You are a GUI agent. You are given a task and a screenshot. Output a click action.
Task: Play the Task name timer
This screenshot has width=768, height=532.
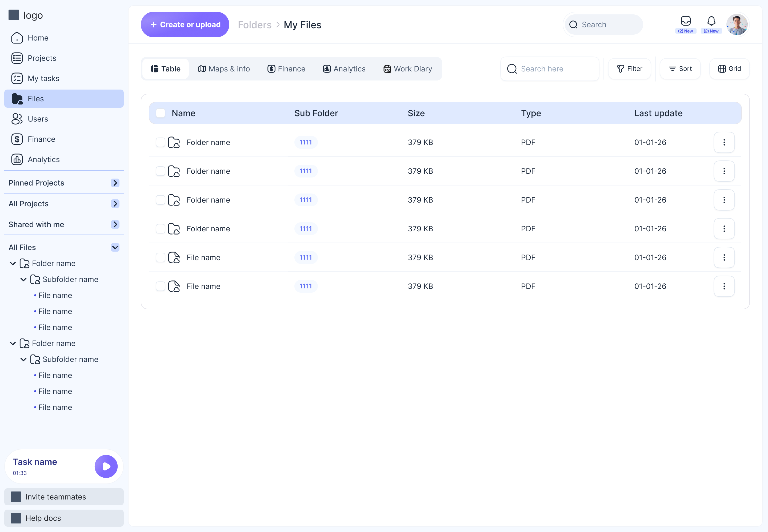point(106,466)
